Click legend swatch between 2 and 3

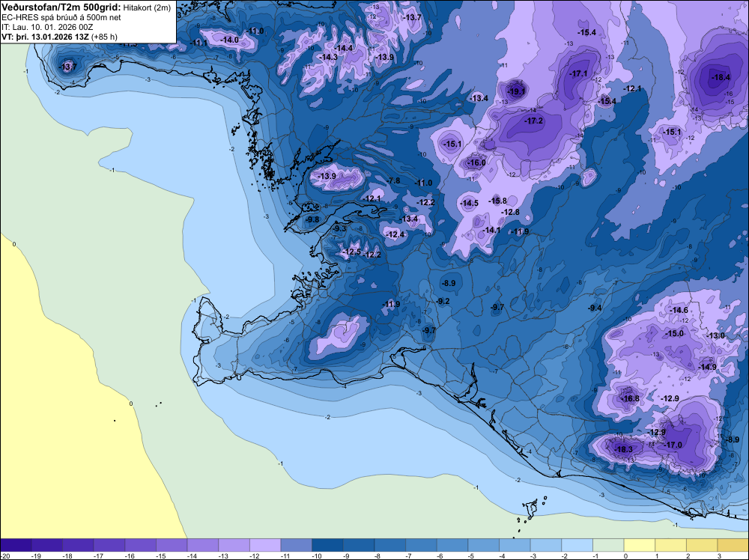[x=702, y=545]
